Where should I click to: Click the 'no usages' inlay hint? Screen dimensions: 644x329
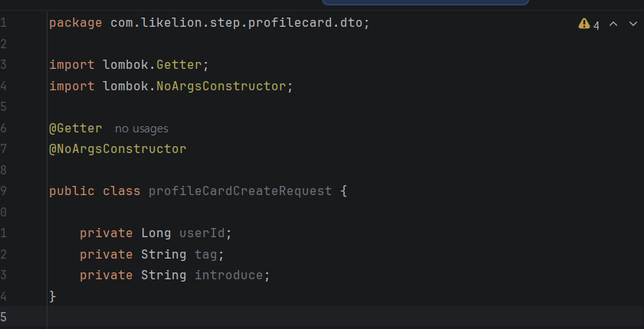pos(142,129)
